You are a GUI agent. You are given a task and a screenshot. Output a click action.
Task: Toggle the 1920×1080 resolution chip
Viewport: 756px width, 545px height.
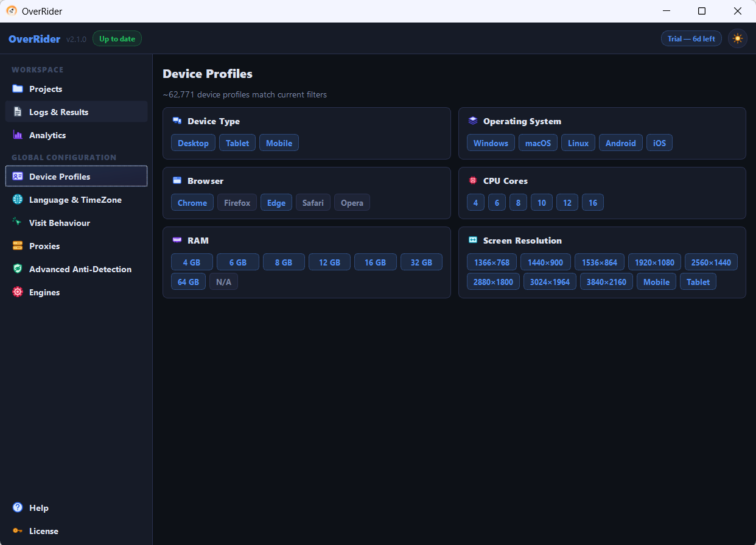point(654,262)
